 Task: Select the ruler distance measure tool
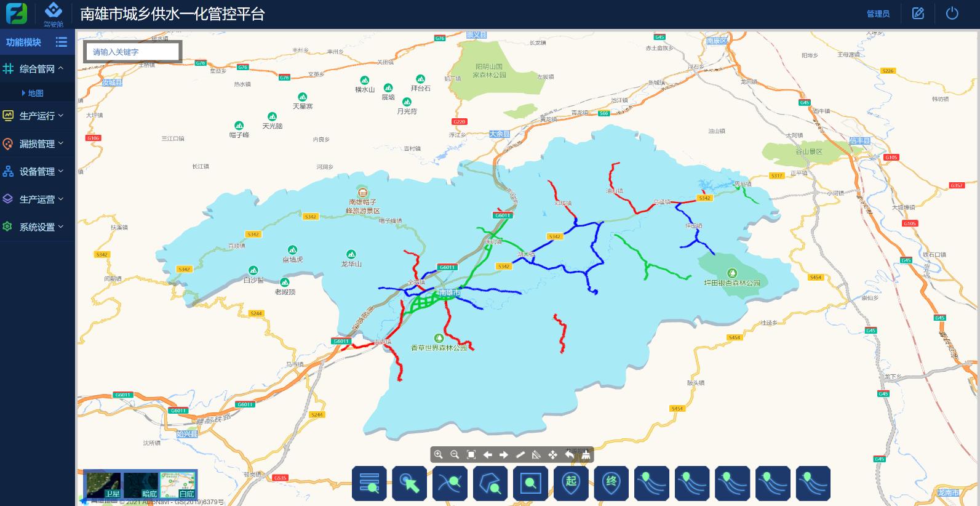coord(520,455)
